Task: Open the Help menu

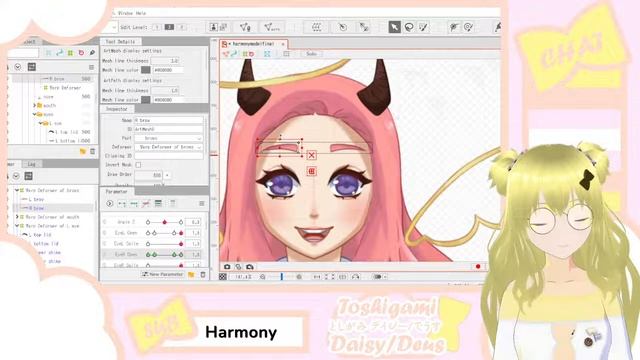Action: pos(141,13)
